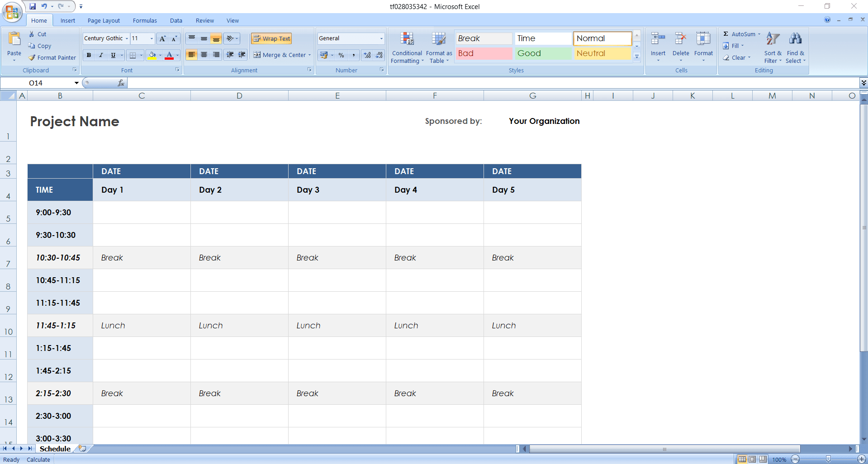Open the Name Box dropdown arrow
Image resolution: width=868 pixels, height=464 pixels.
[76, 83]
